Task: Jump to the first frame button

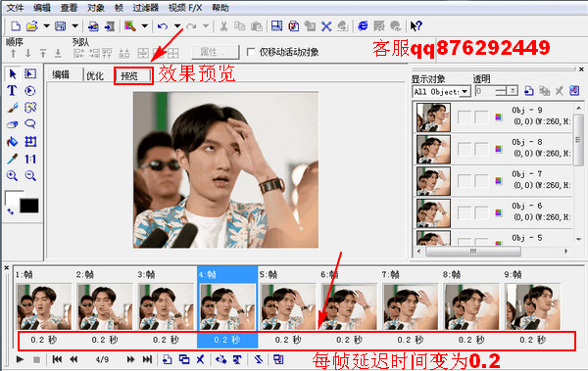Action: coord(57,359)
